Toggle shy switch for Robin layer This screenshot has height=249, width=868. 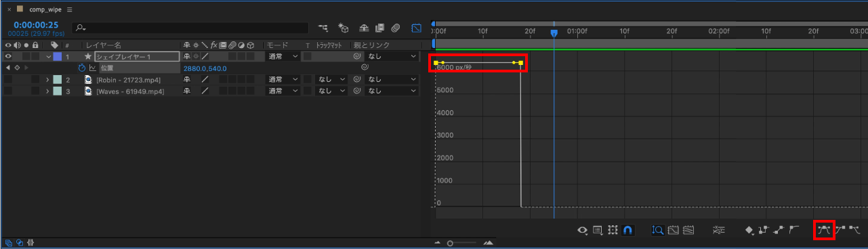pos(187,80)
